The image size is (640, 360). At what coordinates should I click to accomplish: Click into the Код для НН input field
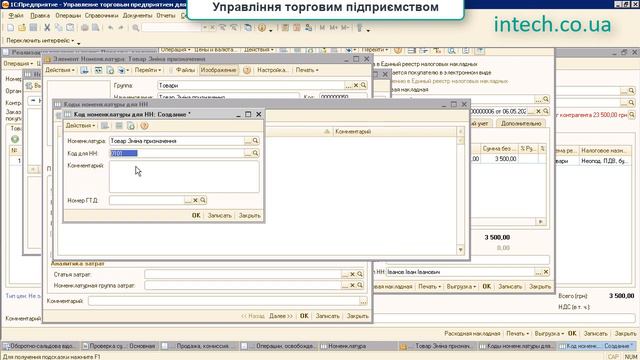[176, 153]
